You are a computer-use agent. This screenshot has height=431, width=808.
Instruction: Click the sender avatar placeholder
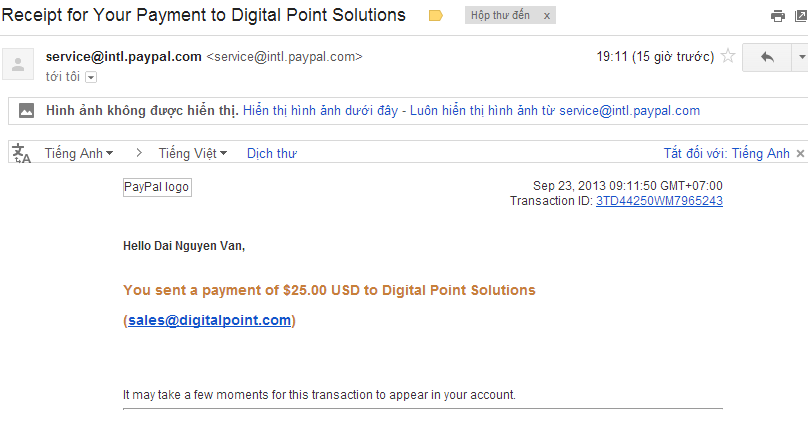tap(18, 64)
